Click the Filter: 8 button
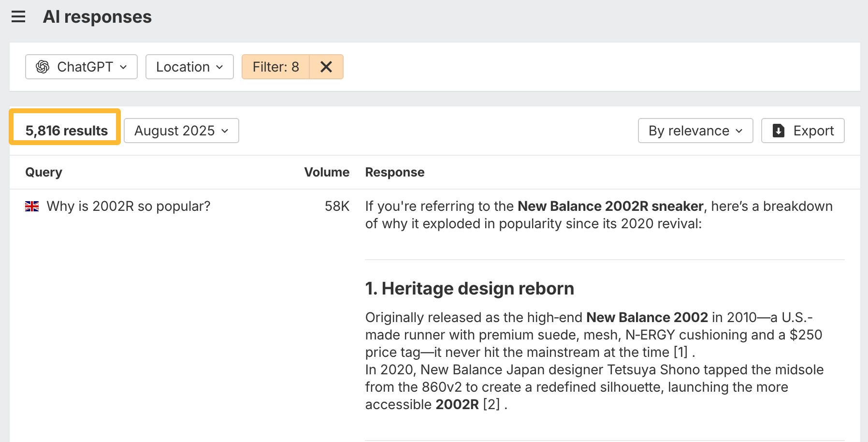 point(275,67)
